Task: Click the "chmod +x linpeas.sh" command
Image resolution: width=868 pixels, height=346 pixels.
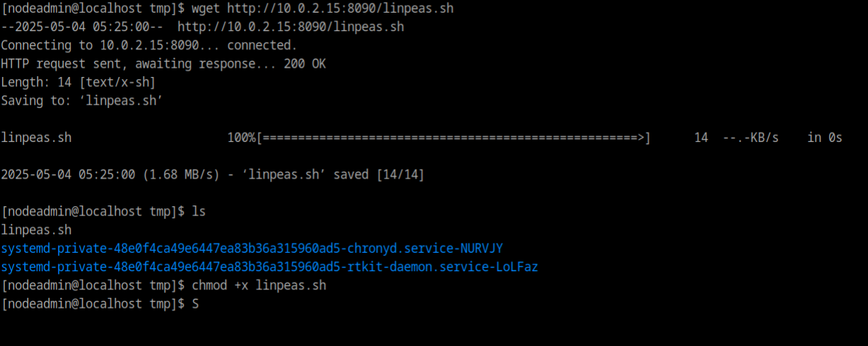Action: pyautogui.click(x=259, y=285)
